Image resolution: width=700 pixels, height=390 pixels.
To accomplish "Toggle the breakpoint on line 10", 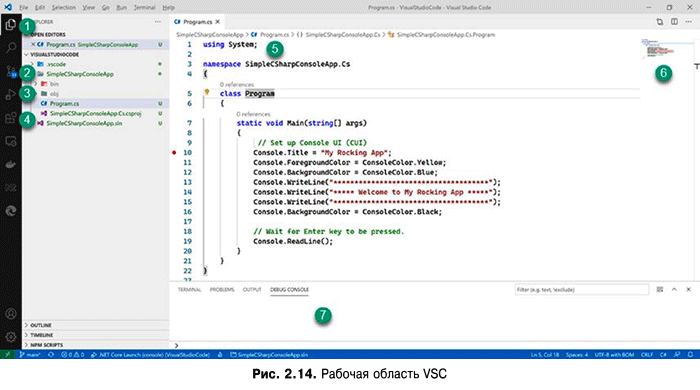I will 174,153.
